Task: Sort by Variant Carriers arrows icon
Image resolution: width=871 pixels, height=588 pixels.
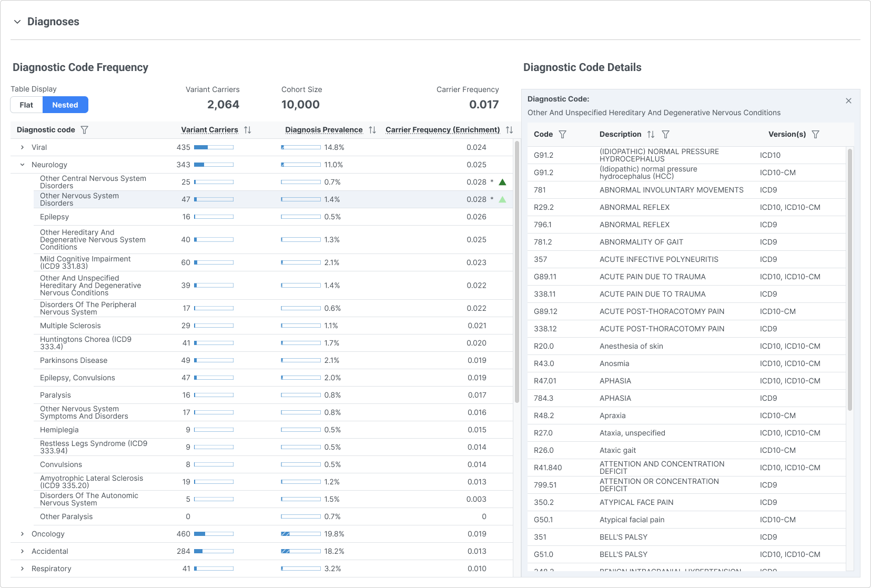Action: pos(248,130)
